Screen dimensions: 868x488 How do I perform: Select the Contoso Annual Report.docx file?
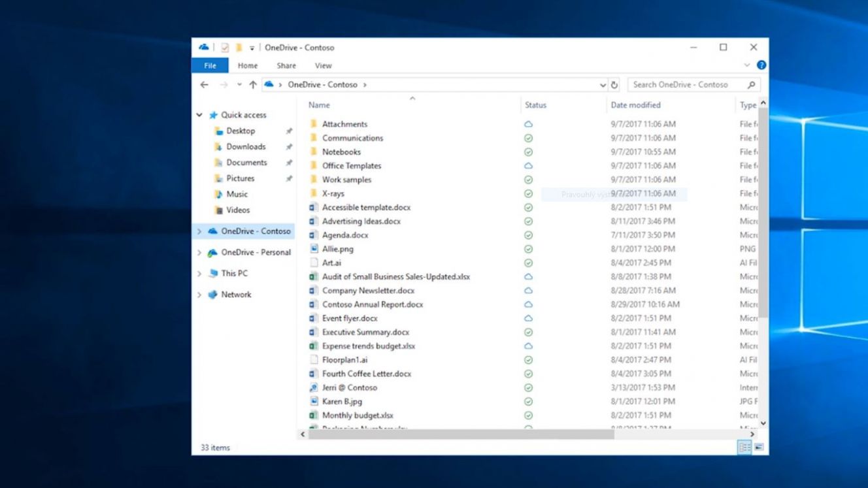point(373,304)
